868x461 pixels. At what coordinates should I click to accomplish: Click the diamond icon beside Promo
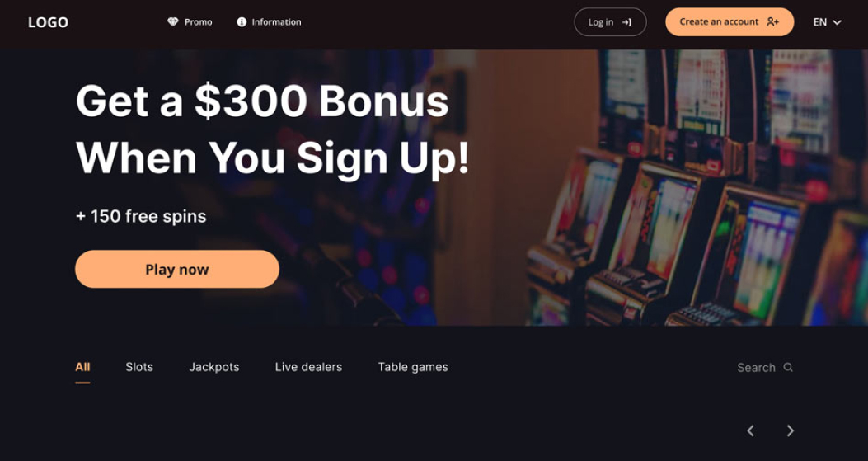[173, 21]
